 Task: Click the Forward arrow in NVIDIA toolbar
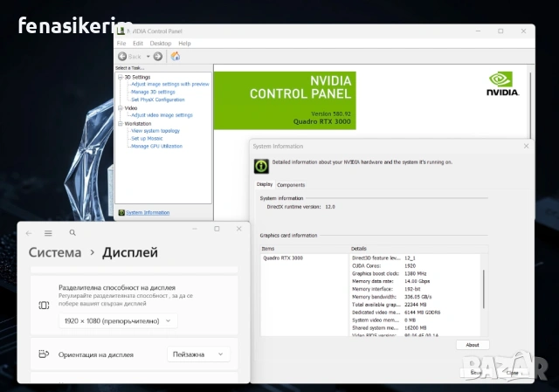coord(157,56)
